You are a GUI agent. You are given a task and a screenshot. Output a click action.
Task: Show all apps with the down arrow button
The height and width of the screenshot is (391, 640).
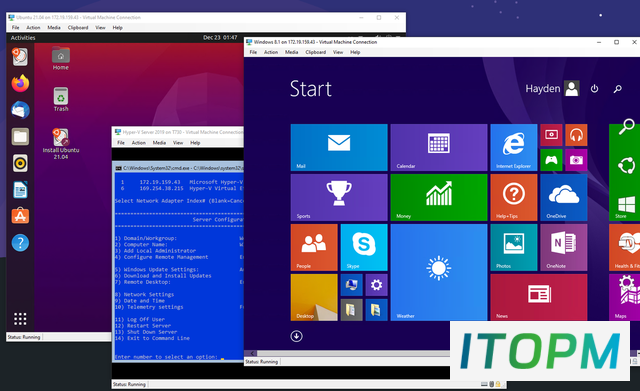296,336
